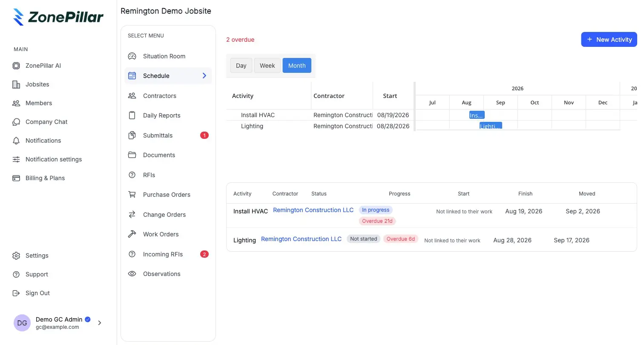644x345 pixels.
Task: Switch to Week view
Action: pyautogui.click(x=267, y=66)
